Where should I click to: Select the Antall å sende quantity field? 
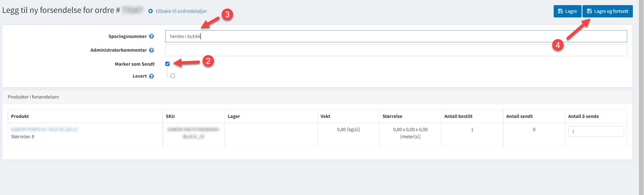pos(596,131)
